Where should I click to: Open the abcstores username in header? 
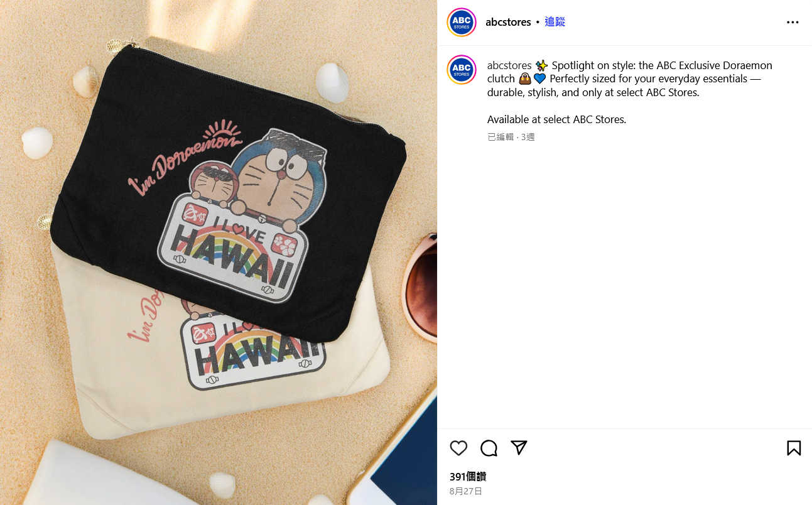coord(508,22)
